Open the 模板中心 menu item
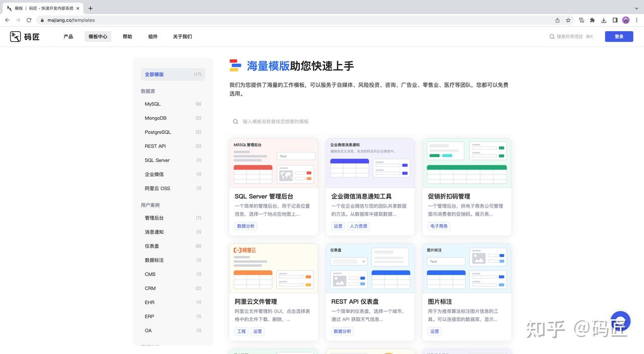644x354 pixels. [98, 37]
